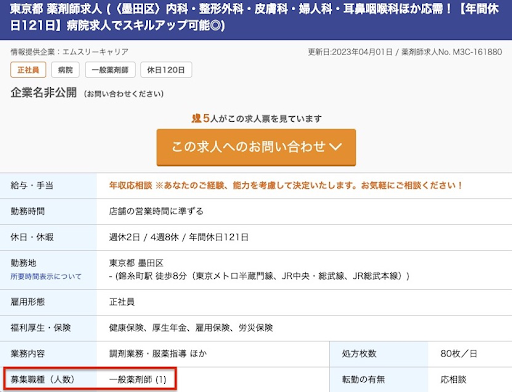Click the 業務内容 row label

27,354
